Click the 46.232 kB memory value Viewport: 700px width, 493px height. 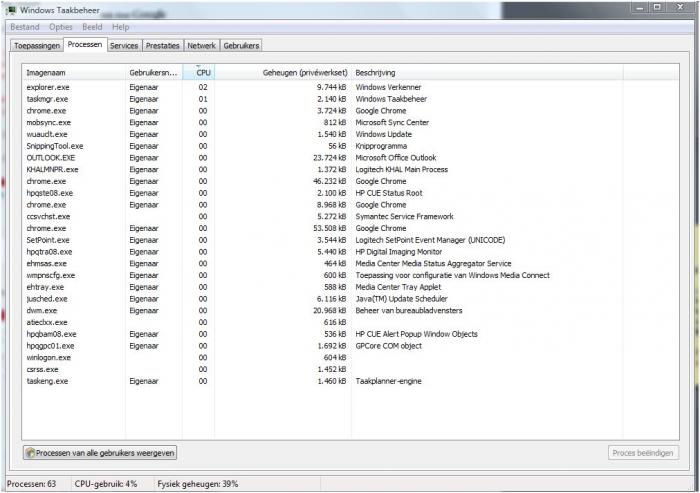tap(329, 181)
